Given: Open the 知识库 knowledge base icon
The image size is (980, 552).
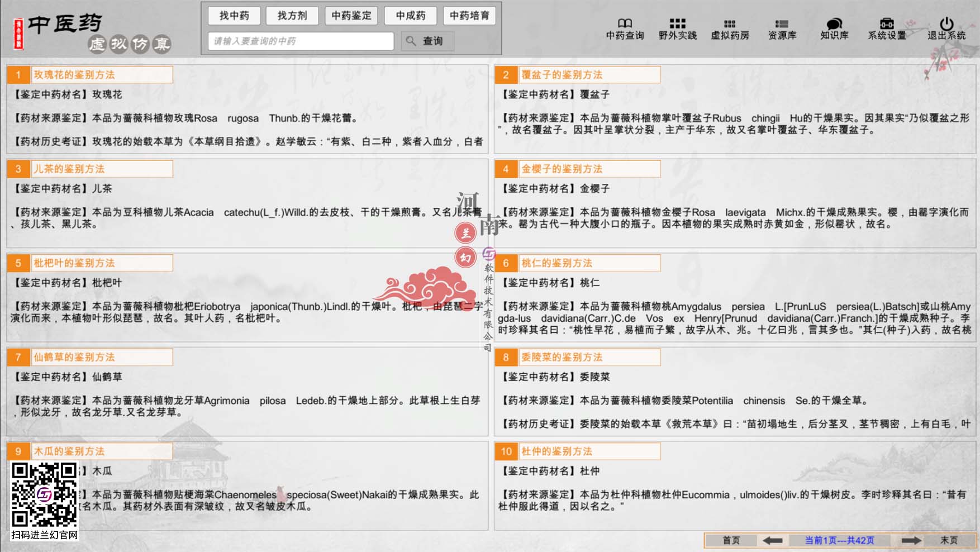Looking at the screenshot, I should coord(832,29).
